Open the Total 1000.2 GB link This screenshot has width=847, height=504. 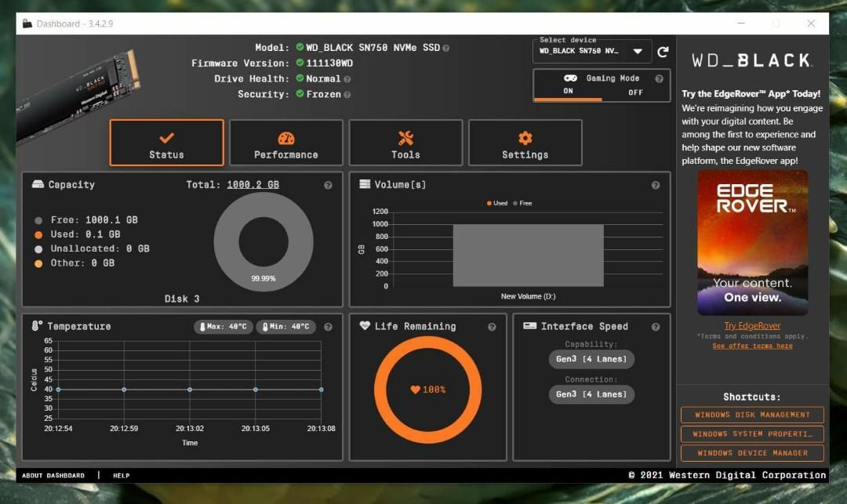253,184
